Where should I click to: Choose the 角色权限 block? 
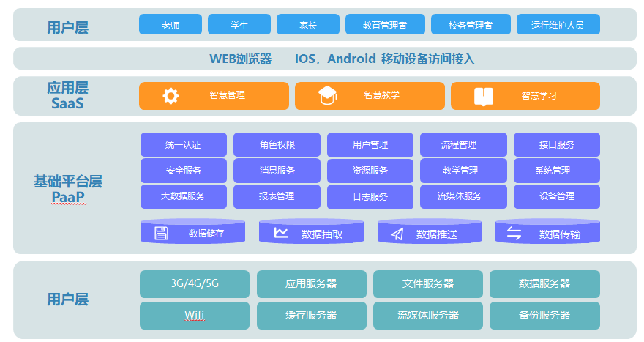[277, 145]
